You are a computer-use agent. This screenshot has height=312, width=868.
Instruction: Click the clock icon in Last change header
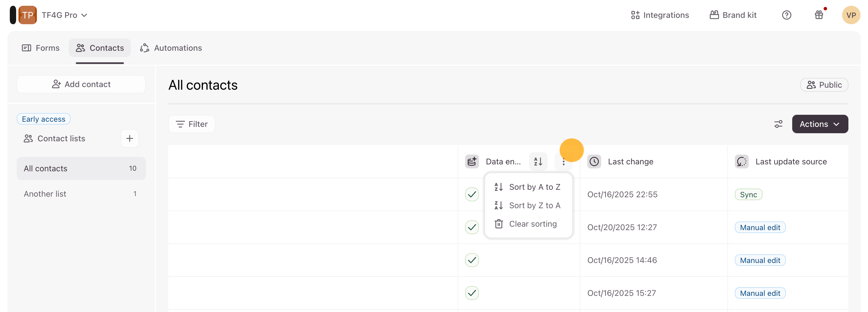594,161
